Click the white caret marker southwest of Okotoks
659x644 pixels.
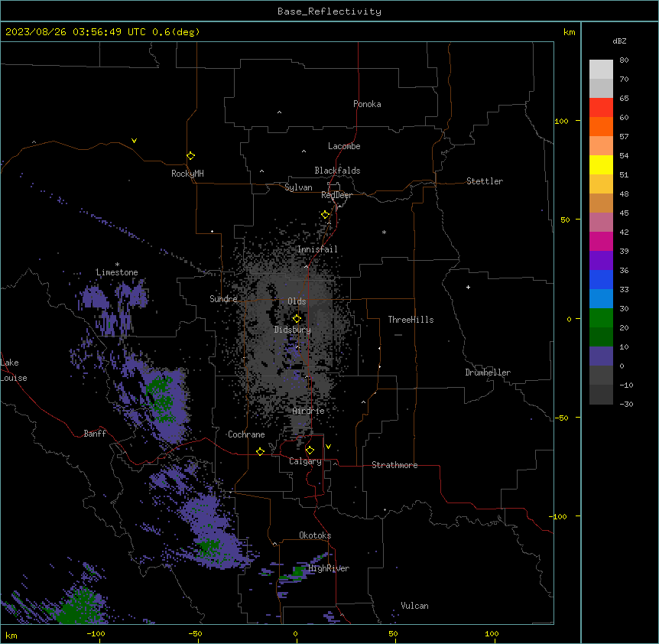tap(275, 544)
